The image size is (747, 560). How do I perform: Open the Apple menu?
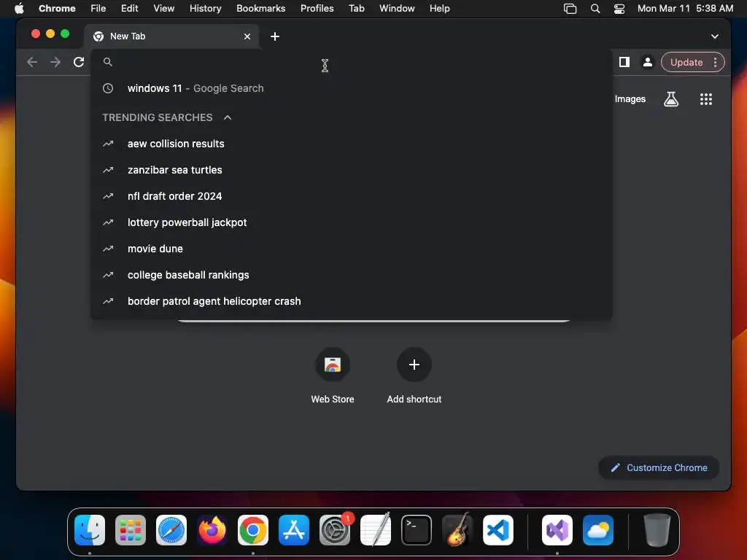(x=18, y=9)
